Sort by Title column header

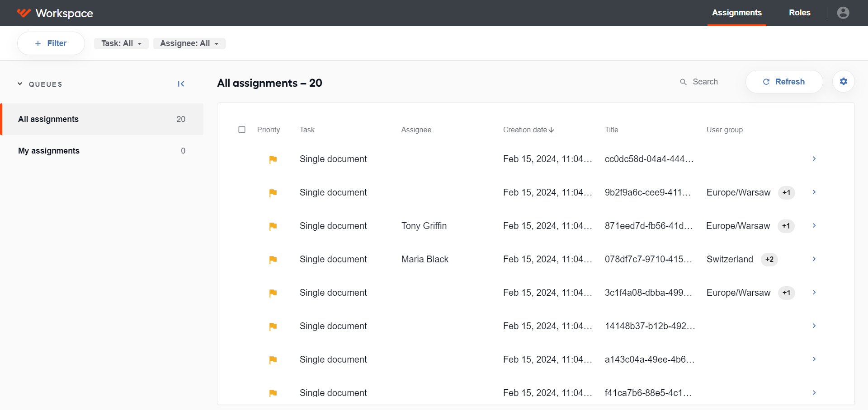[612, 130]
